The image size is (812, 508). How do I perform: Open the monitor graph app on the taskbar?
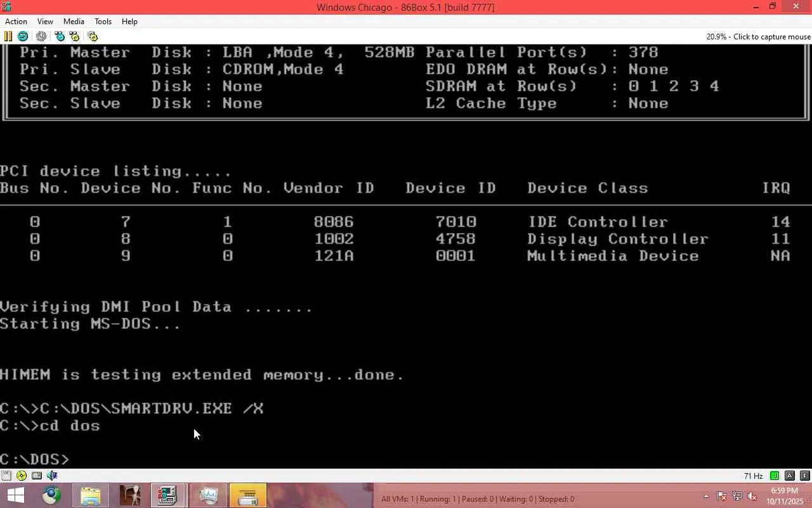[208, 495]
